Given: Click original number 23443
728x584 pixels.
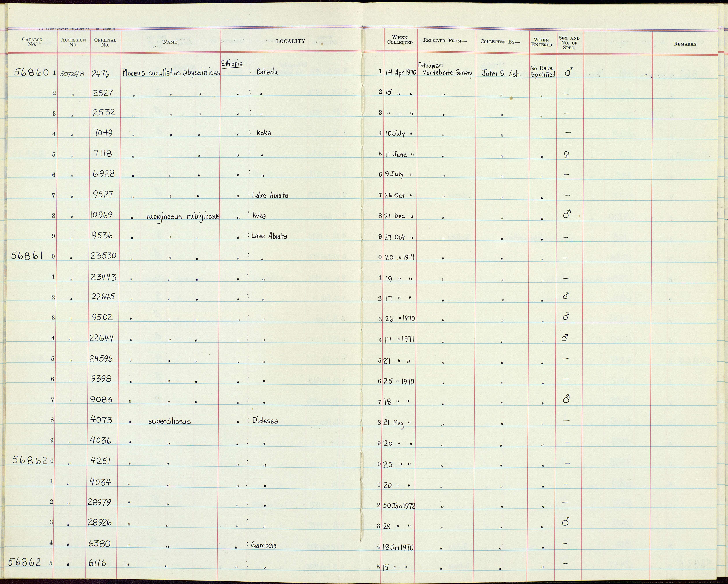Looking at the screenshot, I should click(x=103, y=277).
